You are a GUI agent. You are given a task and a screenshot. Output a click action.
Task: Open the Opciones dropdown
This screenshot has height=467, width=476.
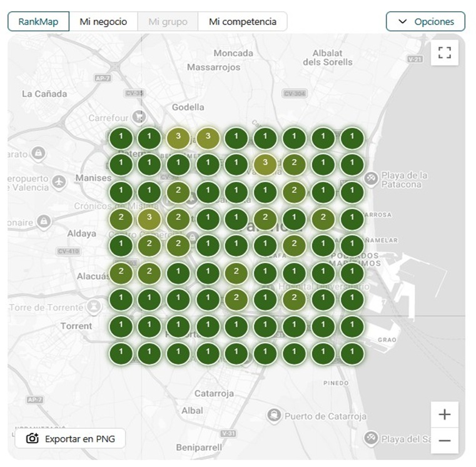[x=425, y=21]
